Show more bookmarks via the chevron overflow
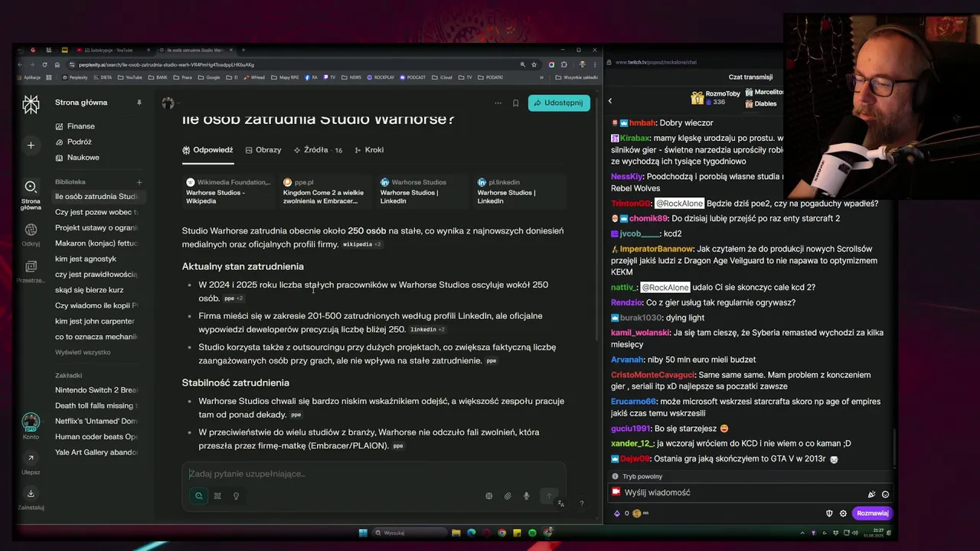Screen dimensions: 980x551 (541, 77)
